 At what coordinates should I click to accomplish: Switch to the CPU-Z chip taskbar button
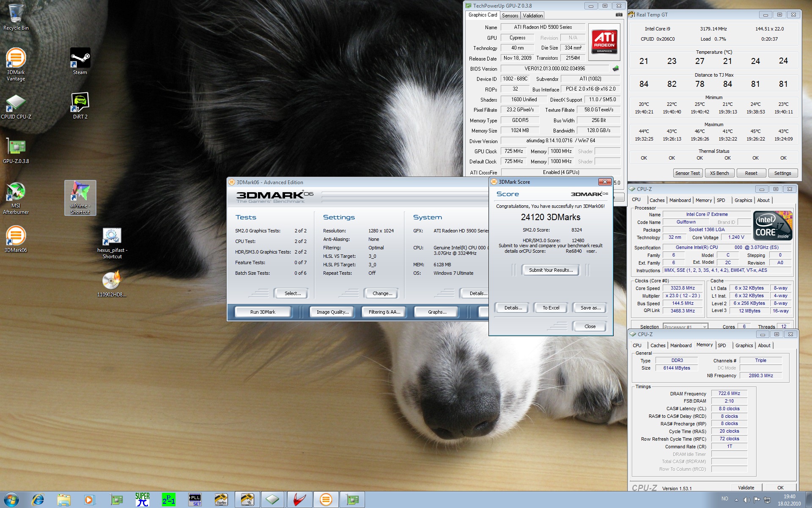click(x=273, y=500)
